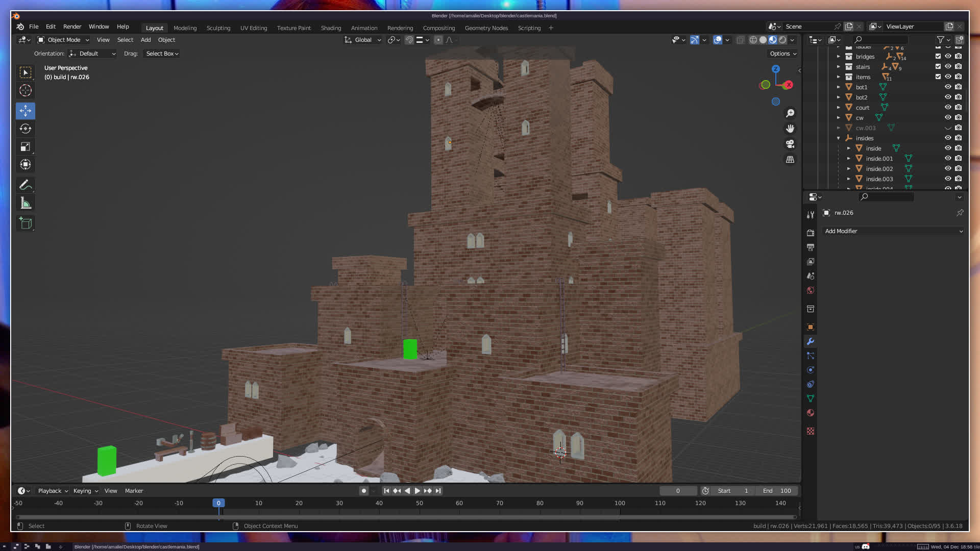Open the Render menu
Viewport: 980px width, 551px height.
72,27
